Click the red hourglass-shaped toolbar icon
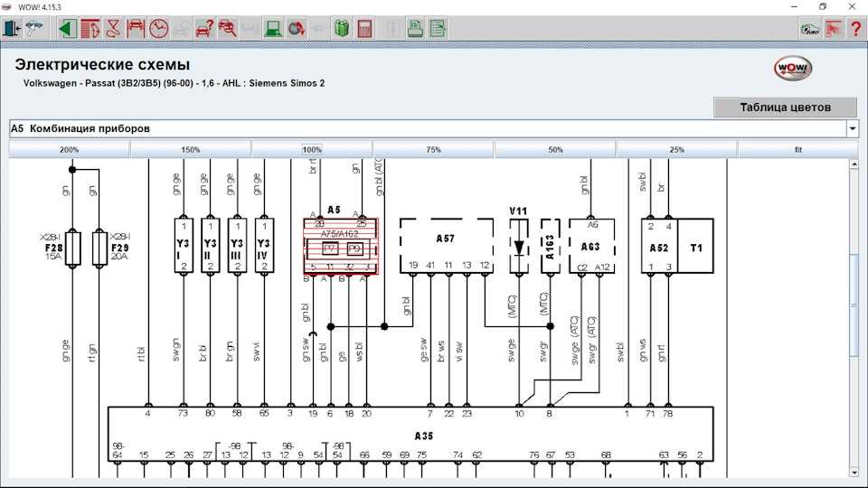Image resolution: width=868 pixels, height=488 pixels. [x=113, y=28]
